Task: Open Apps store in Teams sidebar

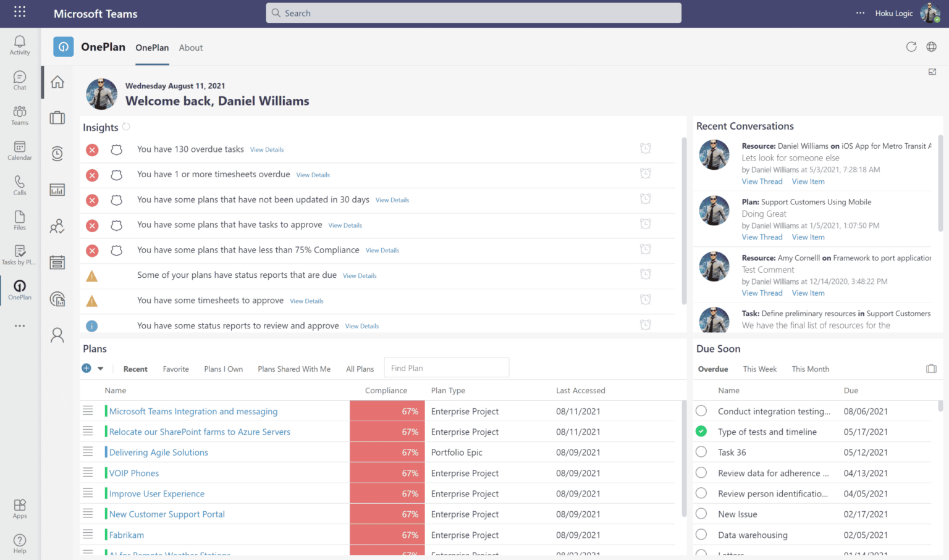Action: click(x=20, y=509)
